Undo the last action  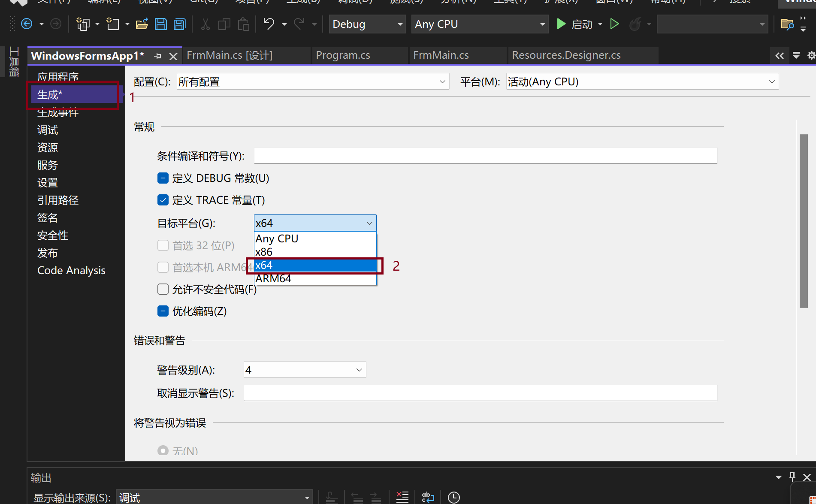269,24
